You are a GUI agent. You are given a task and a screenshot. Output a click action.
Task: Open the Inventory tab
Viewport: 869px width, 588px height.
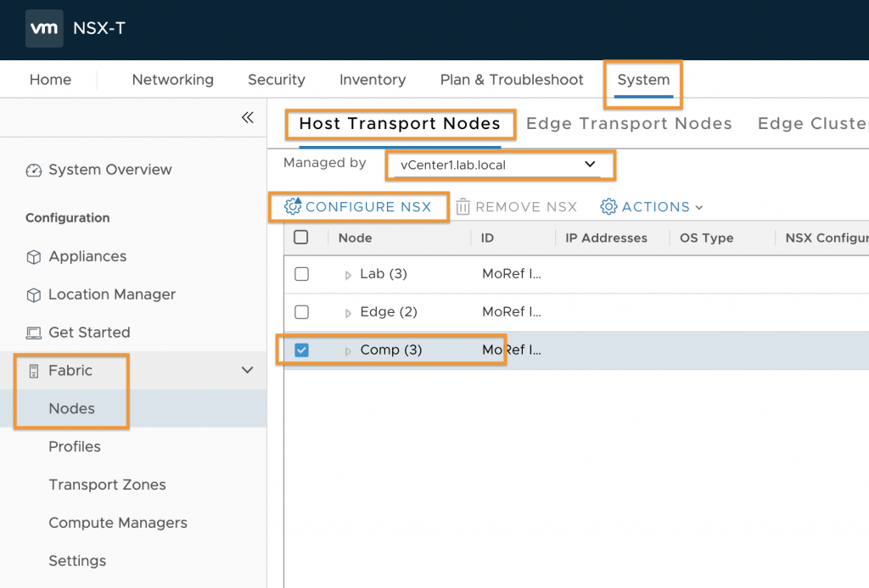[373, 80]
